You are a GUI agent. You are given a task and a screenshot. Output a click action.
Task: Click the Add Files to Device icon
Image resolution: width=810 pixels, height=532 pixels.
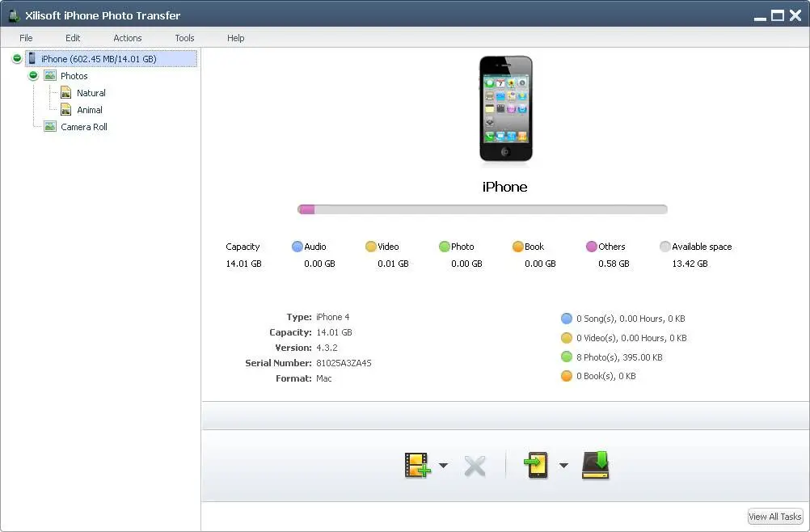(417, 466)
